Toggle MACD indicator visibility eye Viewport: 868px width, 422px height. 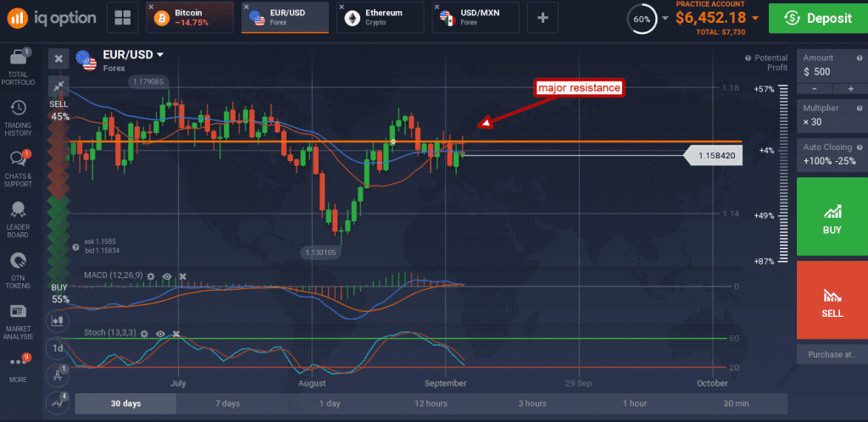click(167, 276)
